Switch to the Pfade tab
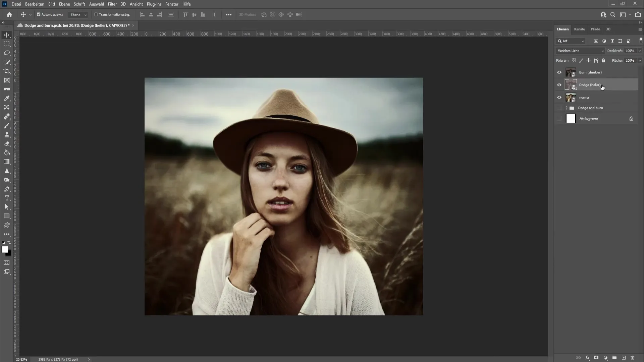This screenshot has width=644, height=362. (x=595, y=29)
